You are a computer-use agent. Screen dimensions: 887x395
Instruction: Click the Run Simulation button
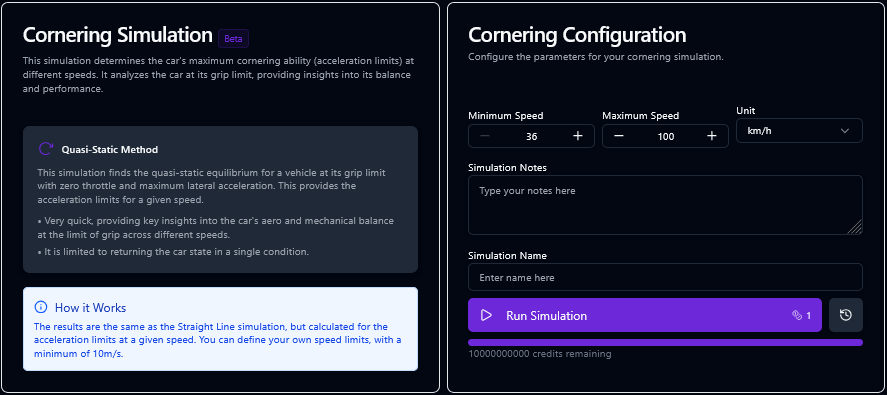[645, 315]
